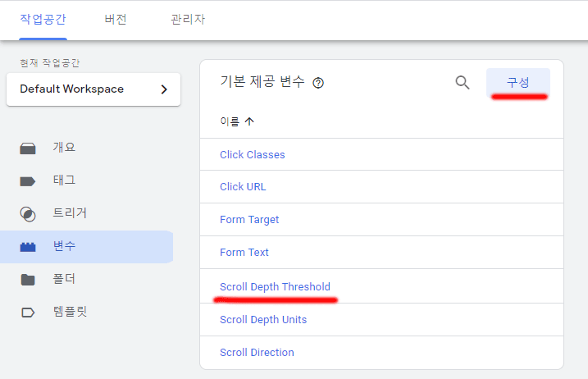
Task: Open the Form Target variable
Action: click(249, 220)
